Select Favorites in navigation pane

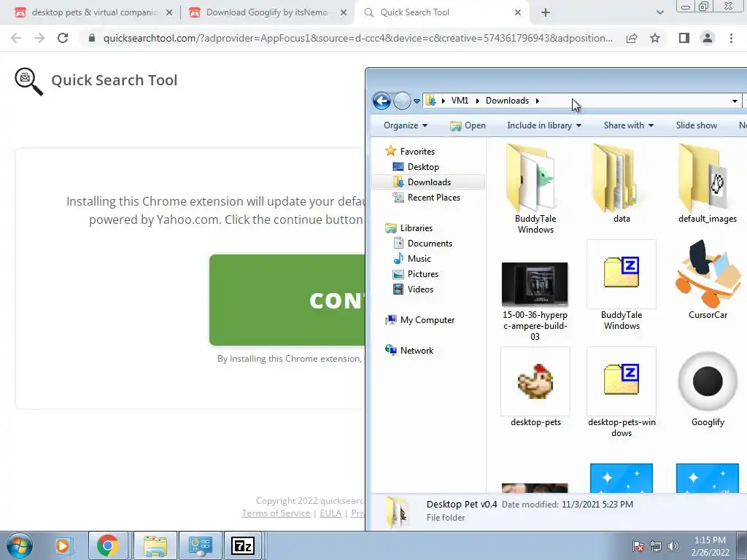coord(417,152)
